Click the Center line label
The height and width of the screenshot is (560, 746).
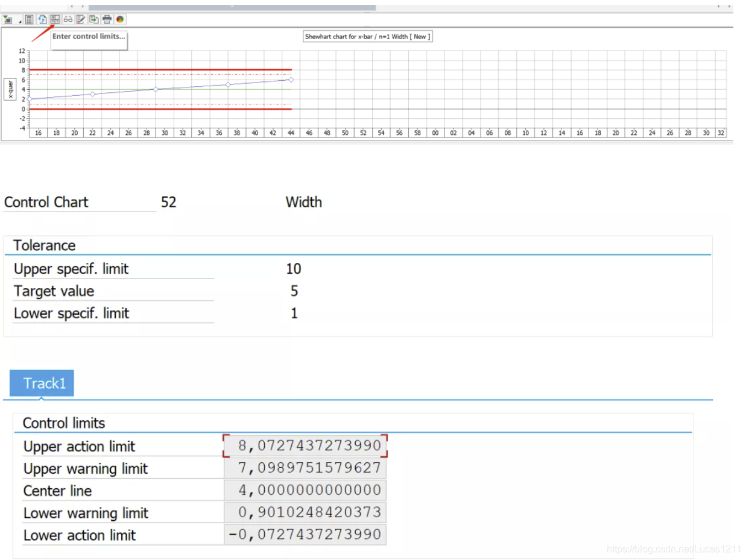tap(58, 491)
